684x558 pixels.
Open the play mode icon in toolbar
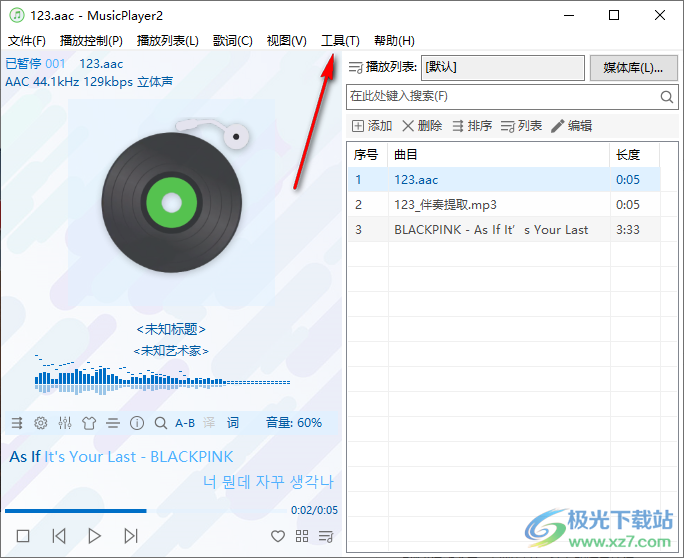[17, 423]
